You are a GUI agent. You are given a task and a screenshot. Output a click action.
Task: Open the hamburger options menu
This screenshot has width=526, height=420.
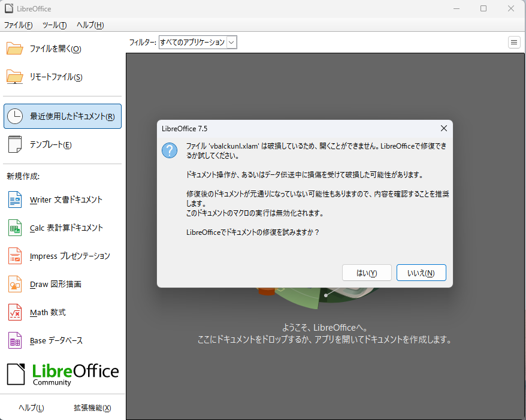coord(514,42)
